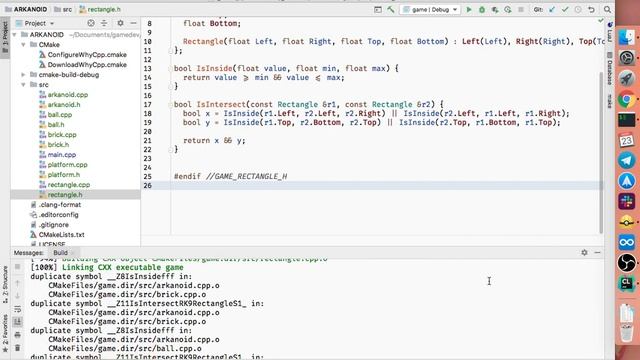
Task: Open the Database tool window
Action: point(609,69)
